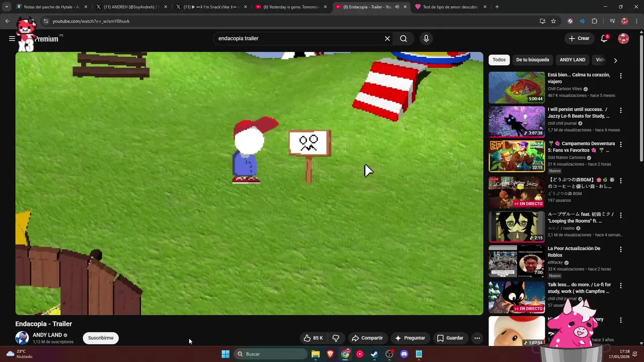Image resolution: width=644 pixels, height=362 pixels.
Task: Open options for Campamento Desventura 5 video
Action: coord(620,144)
